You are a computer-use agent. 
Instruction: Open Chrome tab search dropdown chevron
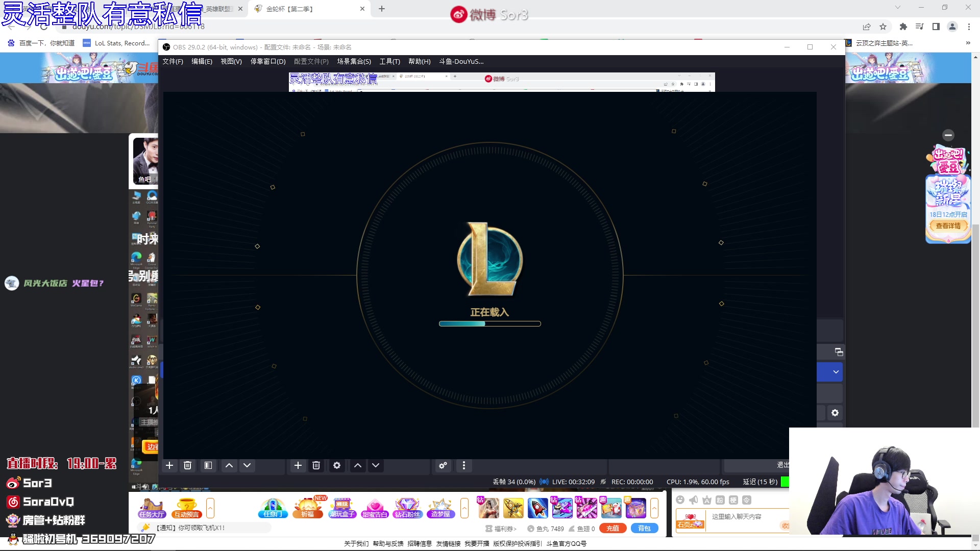point(897,7)
